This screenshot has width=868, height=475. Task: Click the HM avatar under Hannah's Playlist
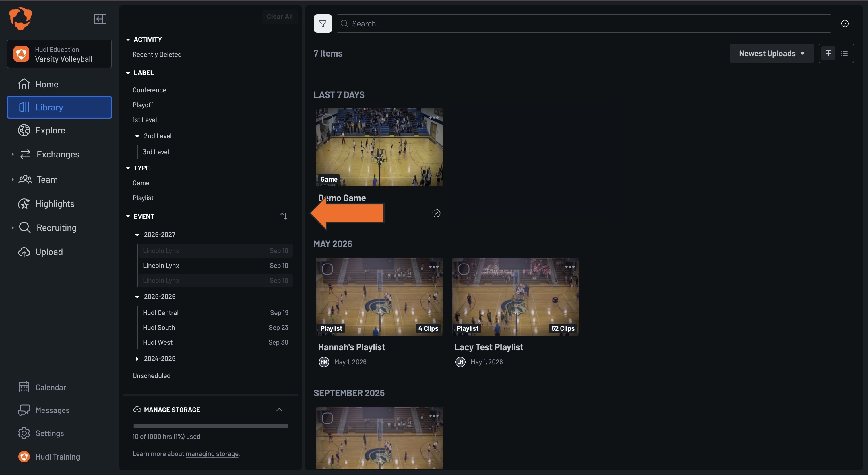(x=324, y=362)
